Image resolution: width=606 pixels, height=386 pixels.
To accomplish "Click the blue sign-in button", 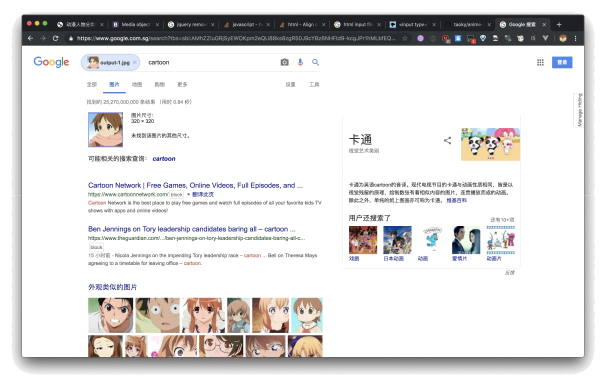I will point(562,63).
